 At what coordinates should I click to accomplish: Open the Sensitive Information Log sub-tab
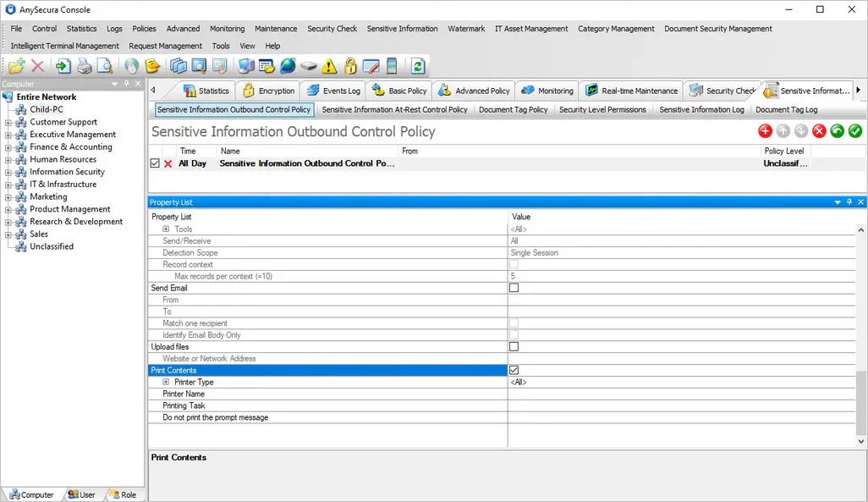point(701,110)
